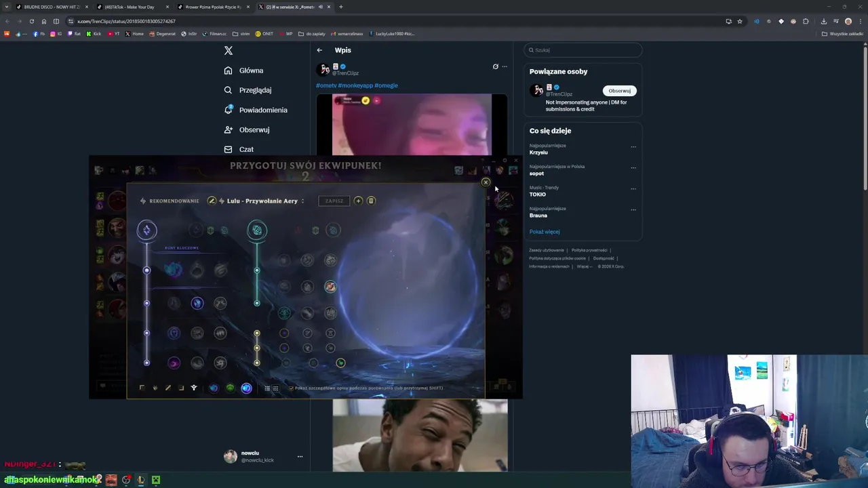This screenshot has width=868, height=488.
Task: Open Kick bookmark in bookmarks bar
Action: 94,34
